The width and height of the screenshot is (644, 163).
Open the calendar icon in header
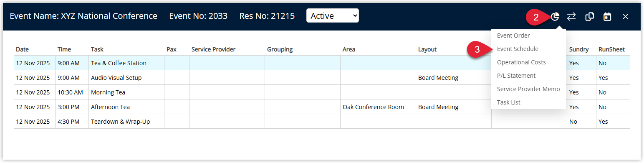pyautogui.click(x=607, y=16)
